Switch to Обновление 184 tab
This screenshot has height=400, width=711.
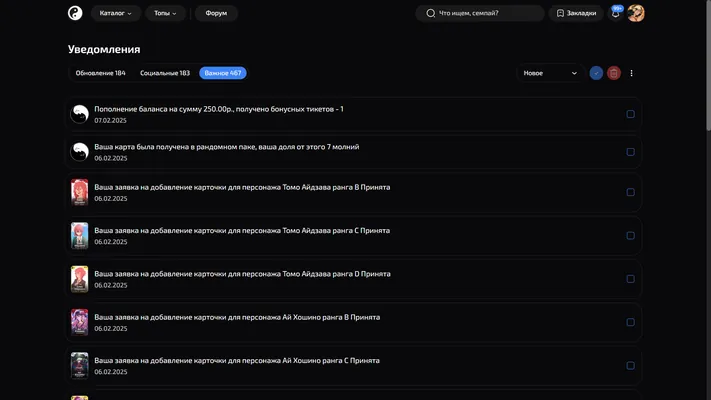click(x=101, y=73)
